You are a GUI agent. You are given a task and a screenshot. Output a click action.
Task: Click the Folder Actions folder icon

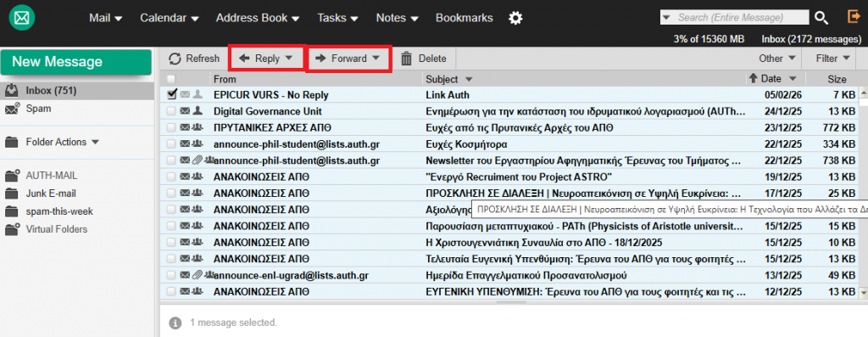(x=12, y=143)
